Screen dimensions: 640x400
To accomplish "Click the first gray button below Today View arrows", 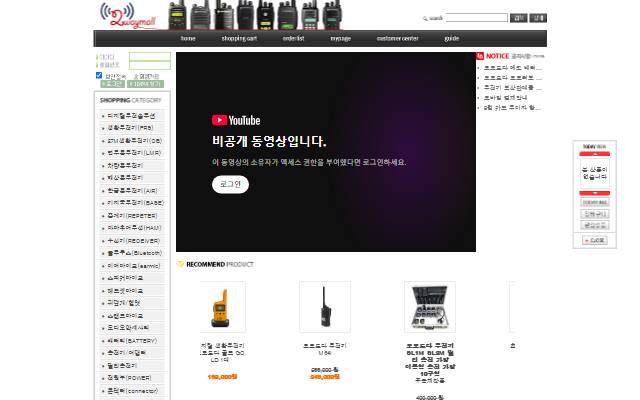I will tap(594, 202).
